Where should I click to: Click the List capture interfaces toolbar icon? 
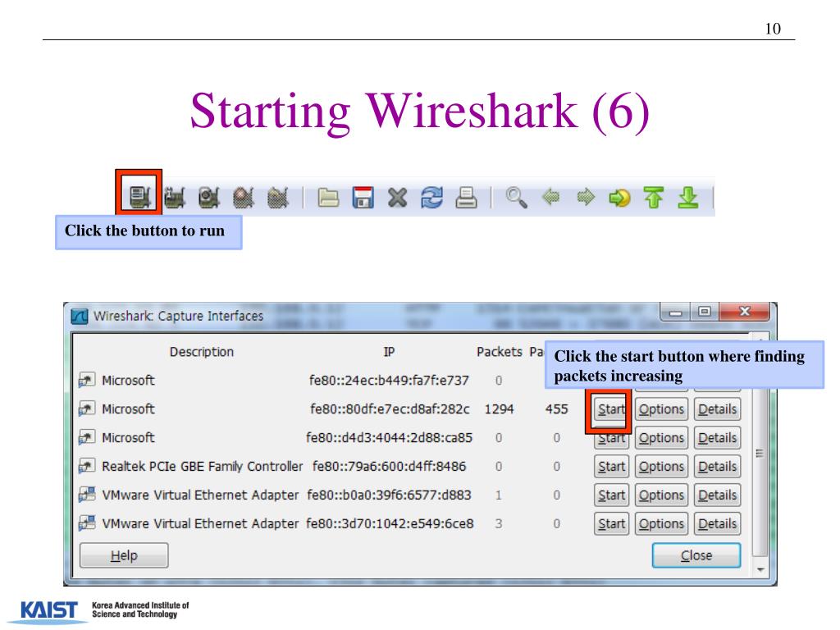[x=139, y=197]
